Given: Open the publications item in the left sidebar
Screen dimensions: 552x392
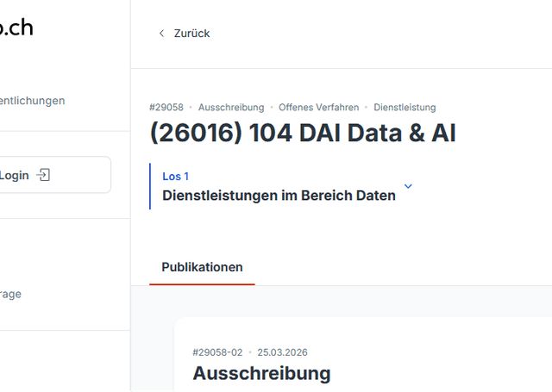Looking at the screenshot, I should coord(33,101).
